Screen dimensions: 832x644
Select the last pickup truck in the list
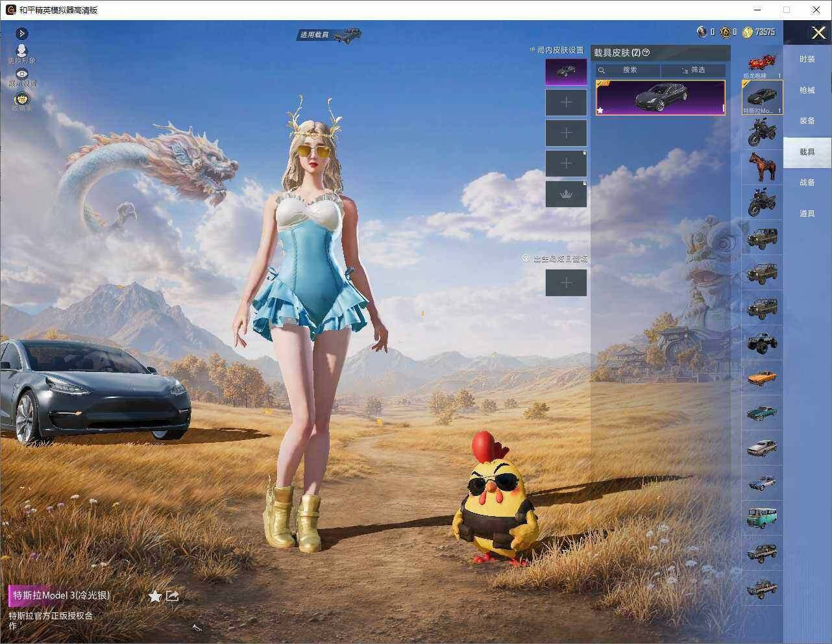763,588
